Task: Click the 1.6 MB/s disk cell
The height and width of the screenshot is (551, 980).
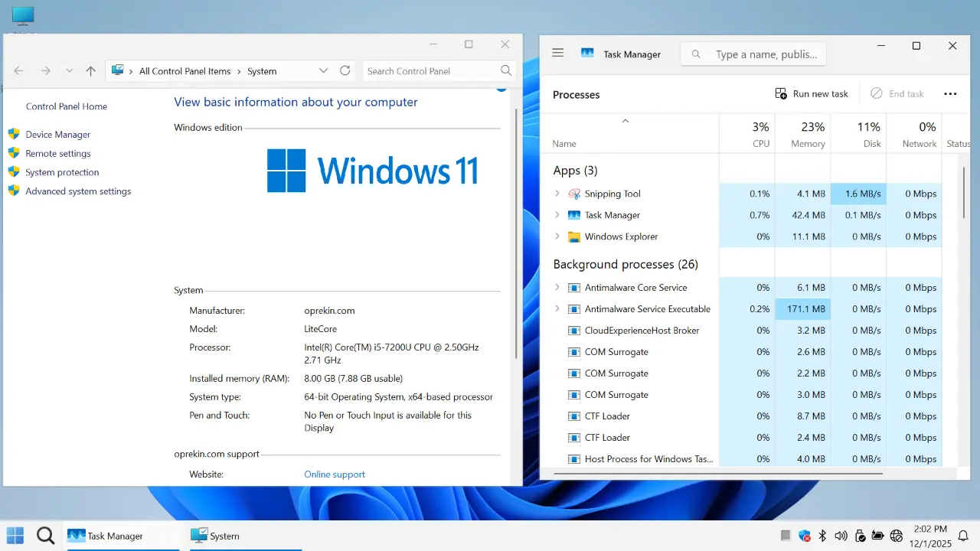Action: [857, 194]
